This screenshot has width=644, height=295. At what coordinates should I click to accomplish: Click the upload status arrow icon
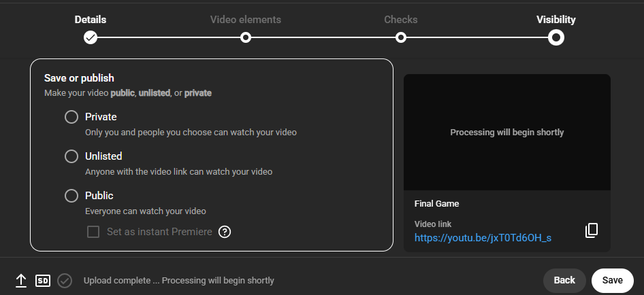(21, 280)
